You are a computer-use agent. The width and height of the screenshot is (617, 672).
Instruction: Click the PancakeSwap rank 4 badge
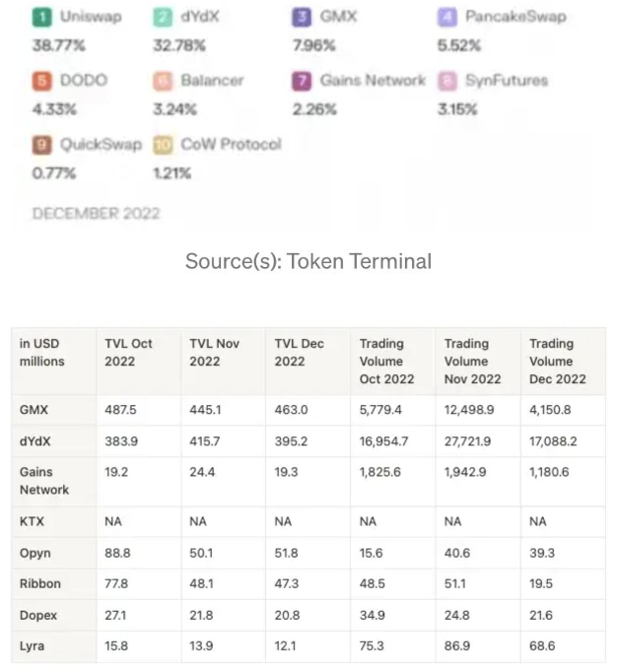coord(447,17)
